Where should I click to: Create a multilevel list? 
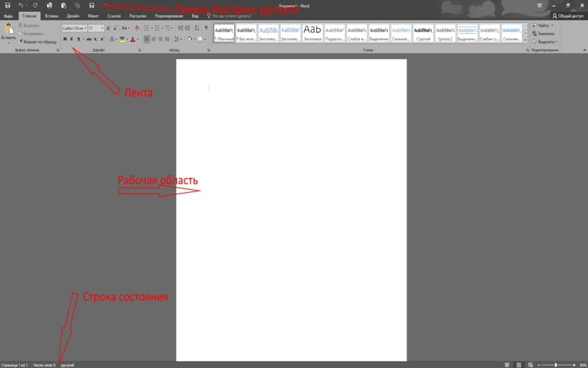pos(168,28)
